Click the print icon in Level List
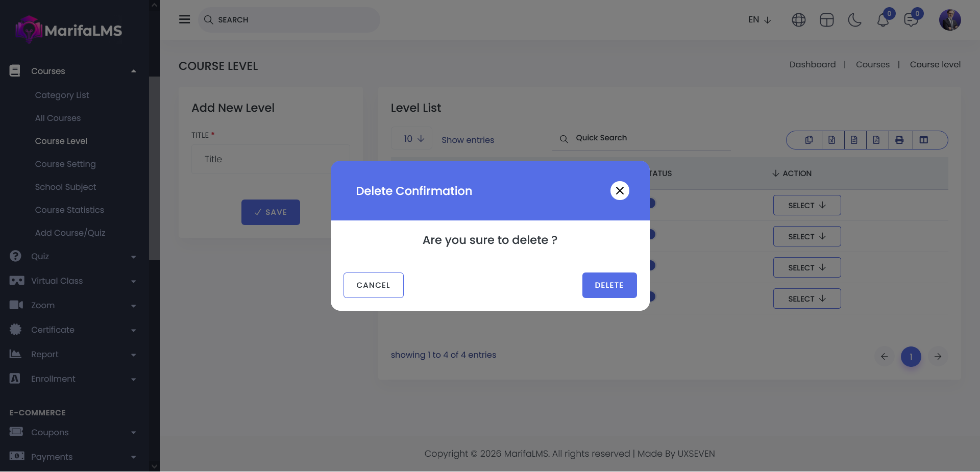This screenshot has width=980, height=472. (899, 140)
